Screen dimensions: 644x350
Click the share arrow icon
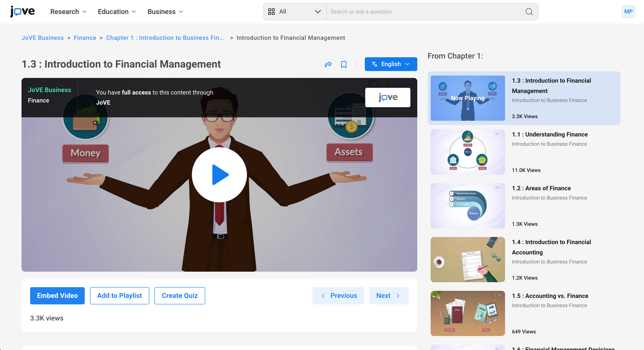pos(328,65)
